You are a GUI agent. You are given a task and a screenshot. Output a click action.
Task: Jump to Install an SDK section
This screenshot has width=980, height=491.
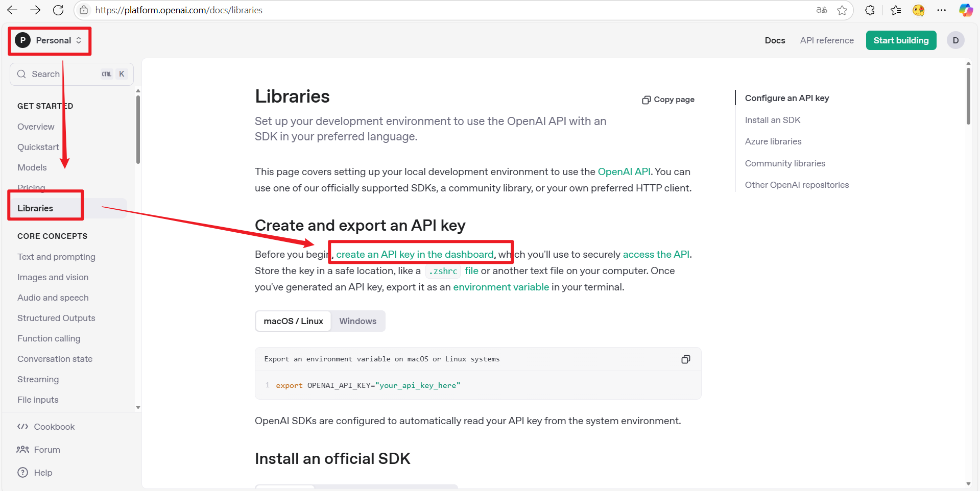coord(773,120)
